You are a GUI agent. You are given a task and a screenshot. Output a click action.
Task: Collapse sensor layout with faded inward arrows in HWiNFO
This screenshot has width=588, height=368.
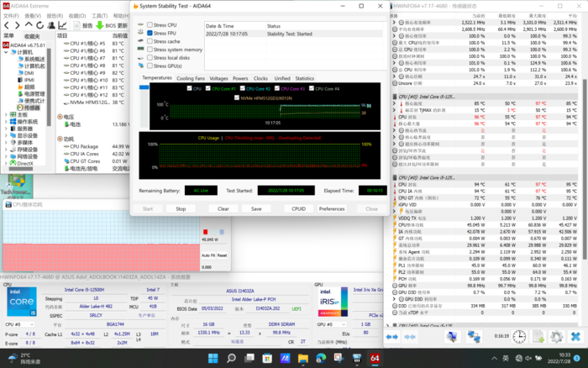pyautogui.click(x=410, y=337)
